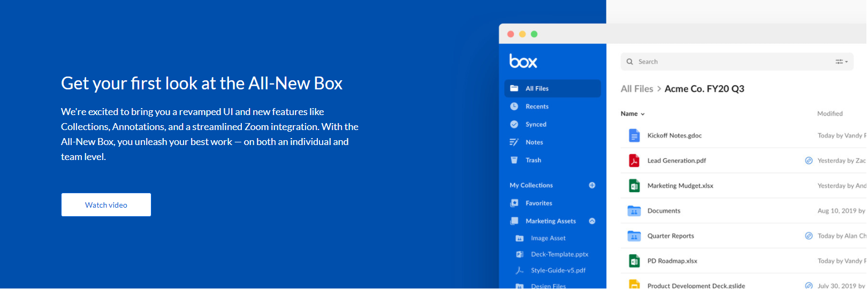Click the shared link icon for Lead Generation.pdf
Image resolution: width=868 pixels, height=289 pixels.
pyautogui.click(x=809, y=161)
